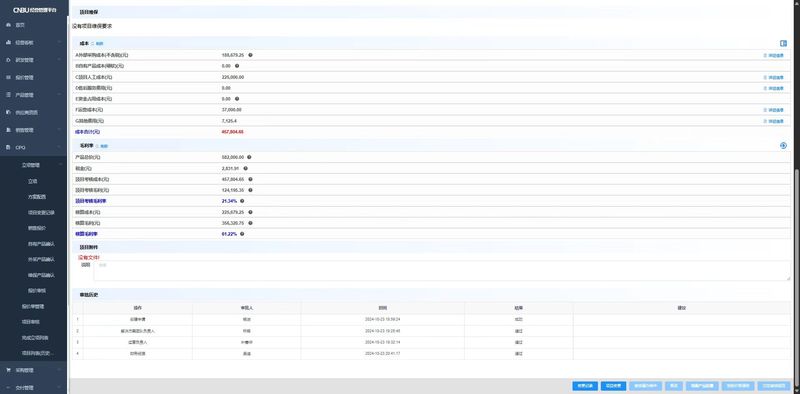Click the document icon next to CPQ
This screenshot has height=394, width=800.
(8, 147)
